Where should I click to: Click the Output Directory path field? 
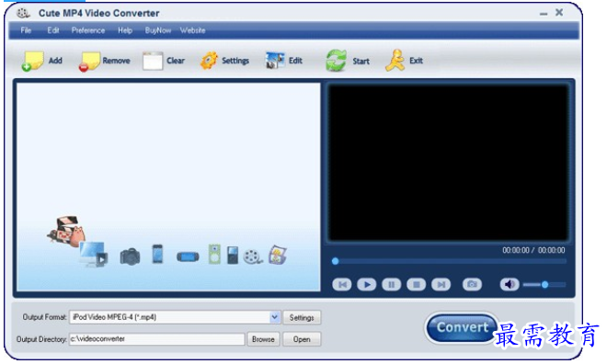pos(156,339)
